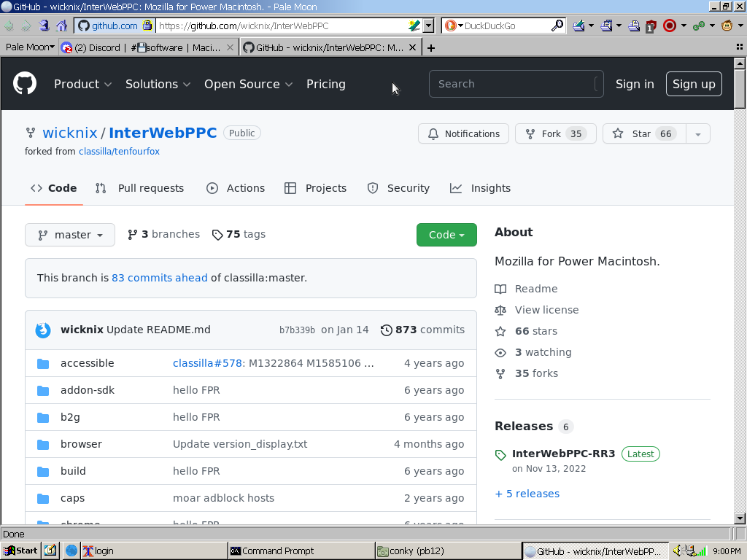Click the printer icon in browser toolbar
The image size is (747, 560).
[634, 26]
